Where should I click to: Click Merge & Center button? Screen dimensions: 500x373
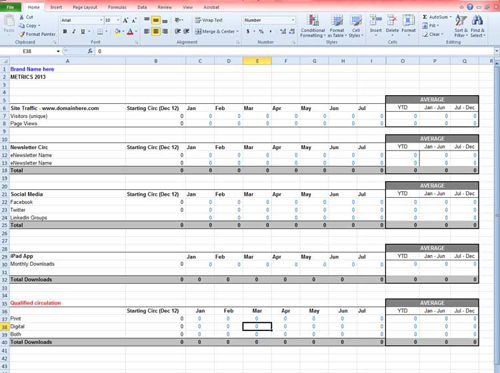(215, 31)
